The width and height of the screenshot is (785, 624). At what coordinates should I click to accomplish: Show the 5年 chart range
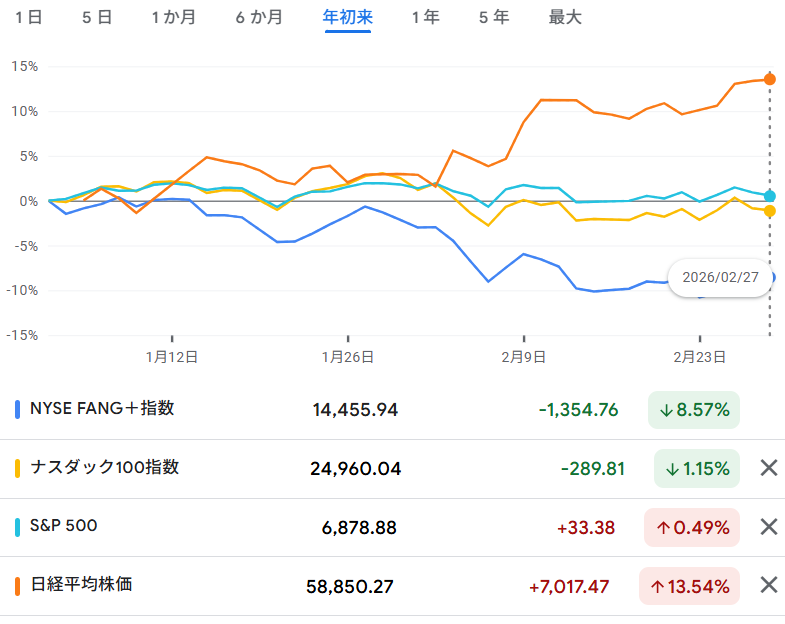coord(493,18)
